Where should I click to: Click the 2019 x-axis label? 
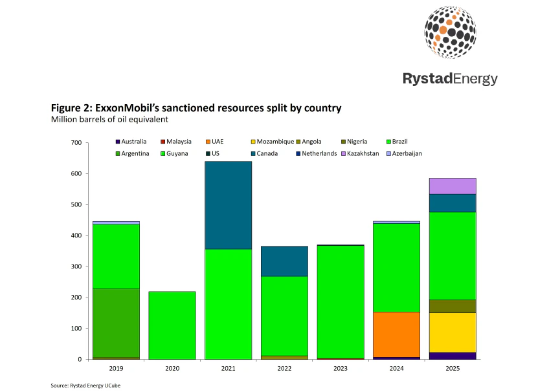coord(116,369)
